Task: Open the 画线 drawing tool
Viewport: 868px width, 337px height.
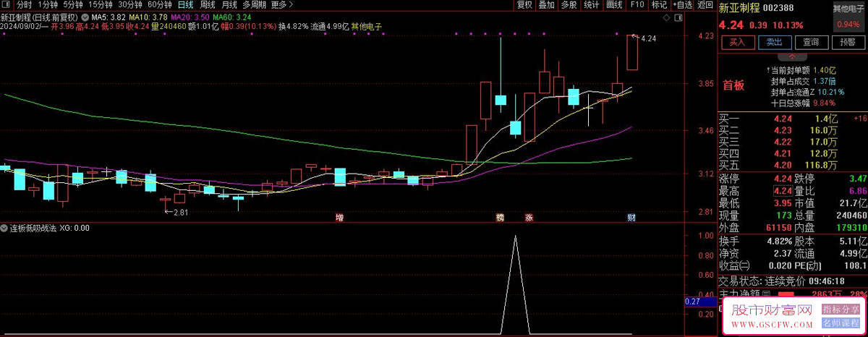Action: click(x=614, y=4)
